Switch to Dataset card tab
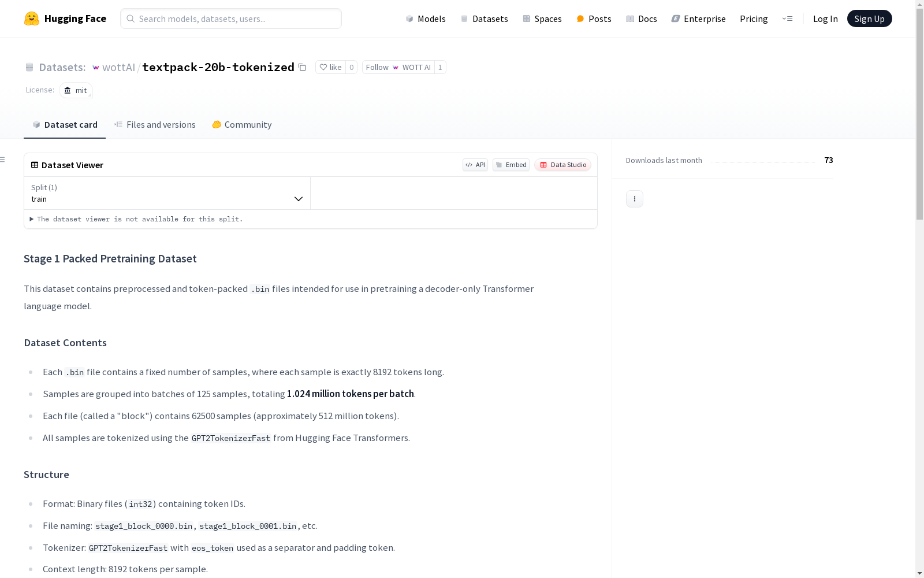This screenshot has height=578, width=924. coord(65,125)
